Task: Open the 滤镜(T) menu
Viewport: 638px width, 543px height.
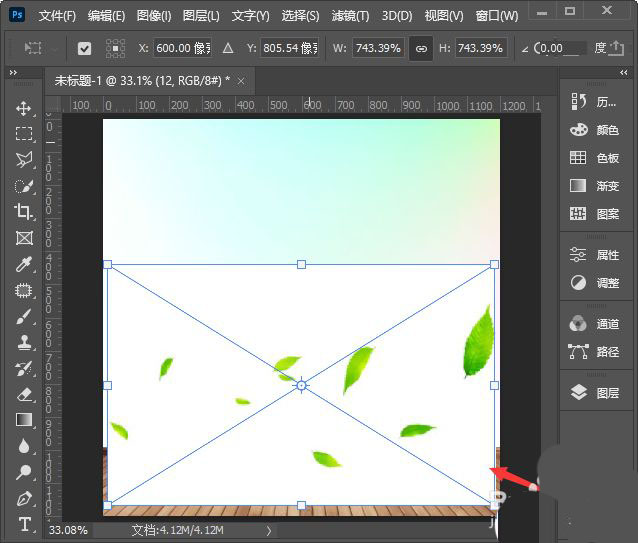Action: point(350,16)
